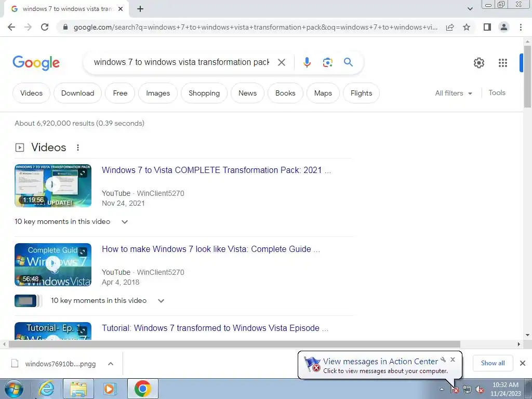
Task: Open Windows Explorer folder on taskbar
Action: 78,389
